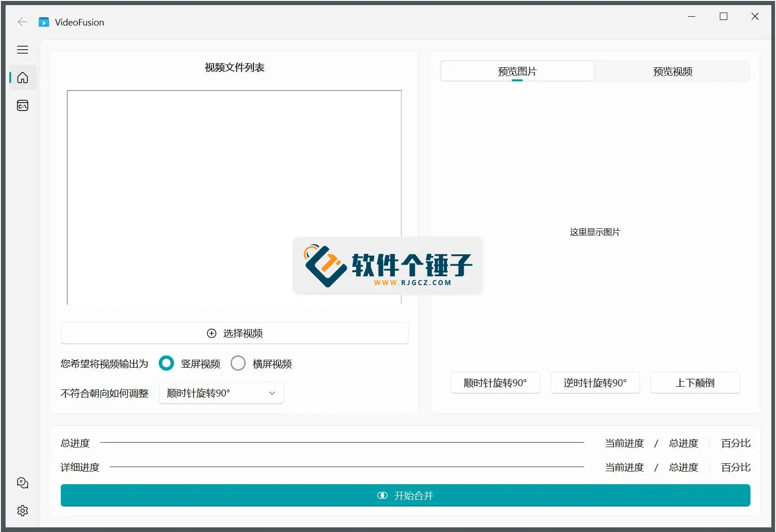Open the 顺时针旋转90° orientation dropdown
Screen dimensions: 776x532
click(221, 393)
